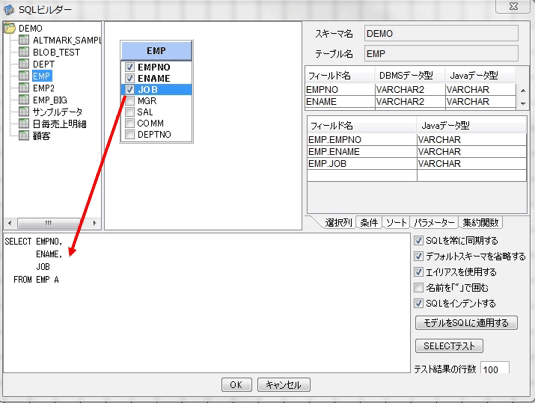Image resolution: width=535 pixels, height=403 pixels.
Task: Toggle エイリアスを使用する checkbox
Action: [419, 272]
